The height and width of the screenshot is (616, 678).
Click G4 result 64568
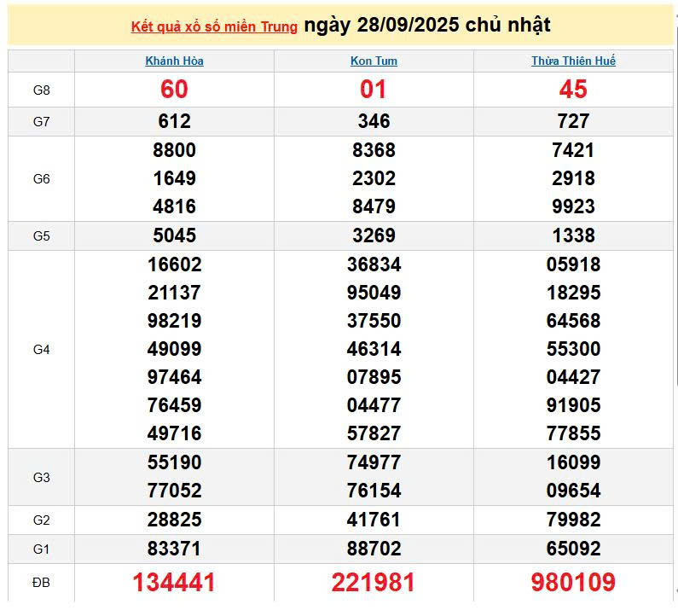573,321
